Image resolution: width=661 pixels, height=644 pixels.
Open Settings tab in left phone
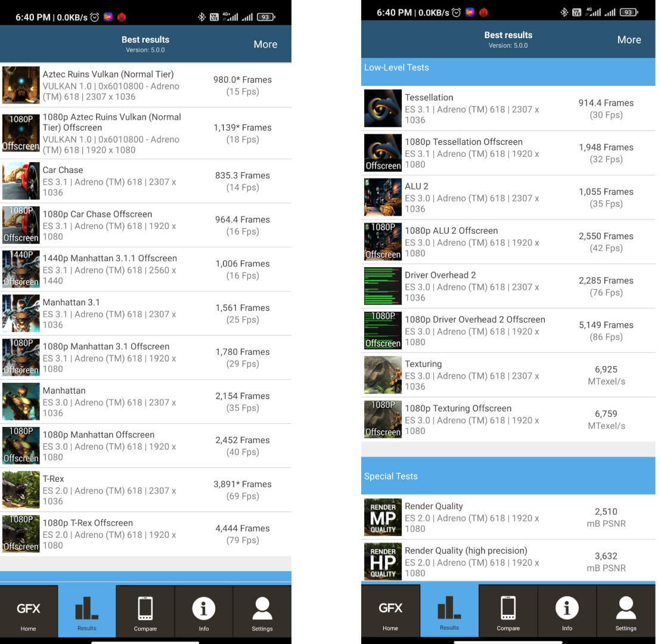pos(262,611)
